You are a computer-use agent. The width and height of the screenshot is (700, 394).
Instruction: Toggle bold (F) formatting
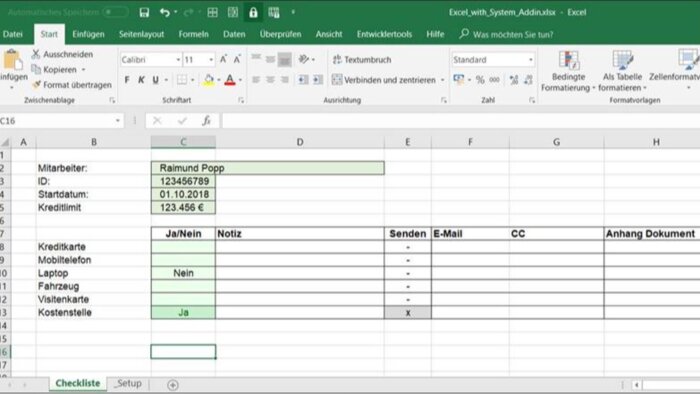tap(127, 80)
